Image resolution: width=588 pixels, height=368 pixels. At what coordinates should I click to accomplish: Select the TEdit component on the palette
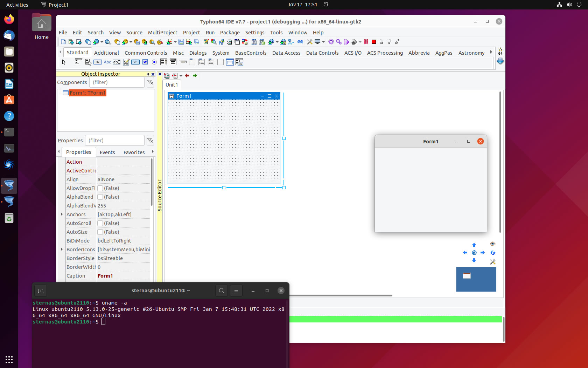117,62
